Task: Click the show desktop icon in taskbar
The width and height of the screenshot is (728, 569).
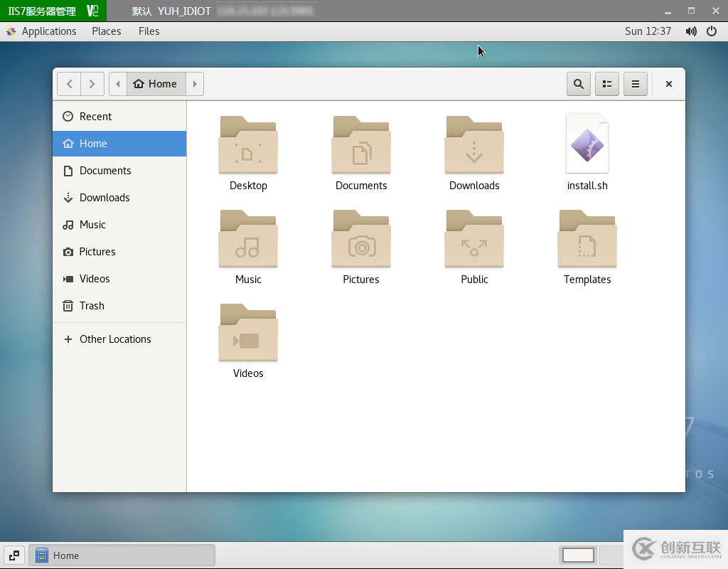Action: (14, 555)
